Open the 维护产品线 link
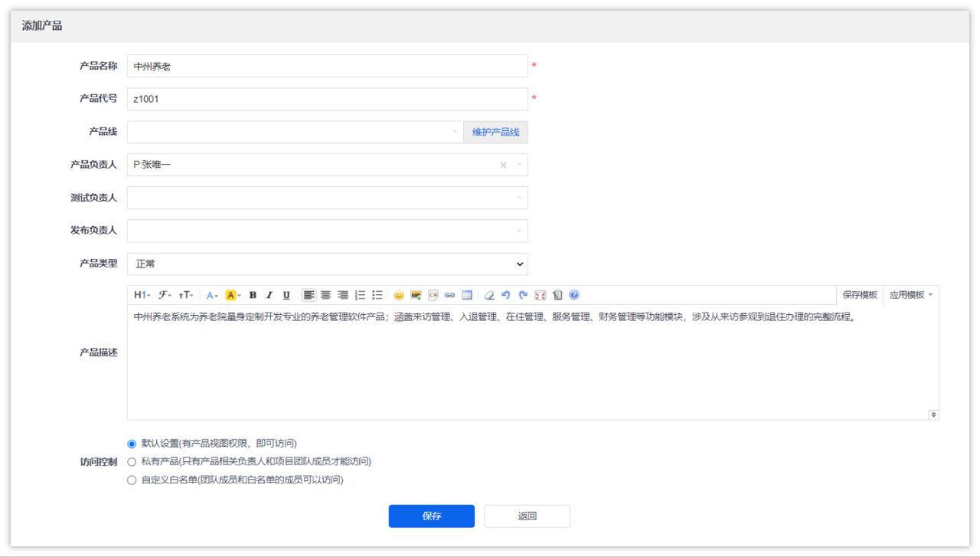 495,132
